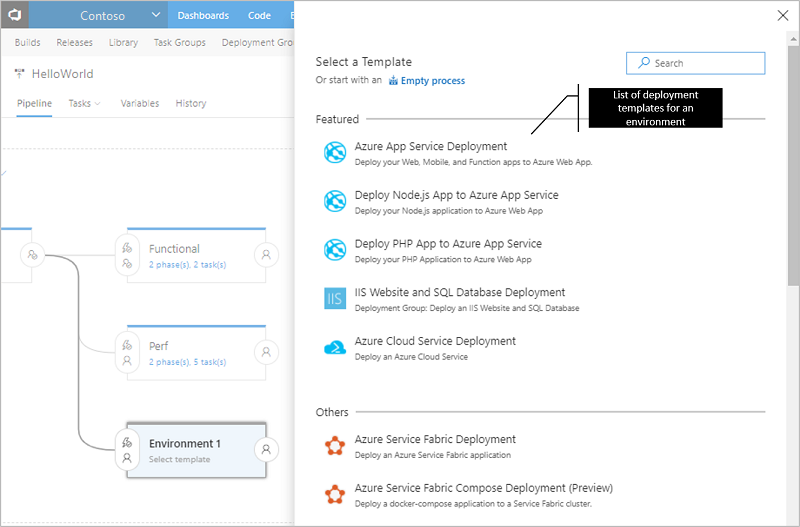Go to Builds page
Screen dimensions: 800x527
click(x=28, y=42)
